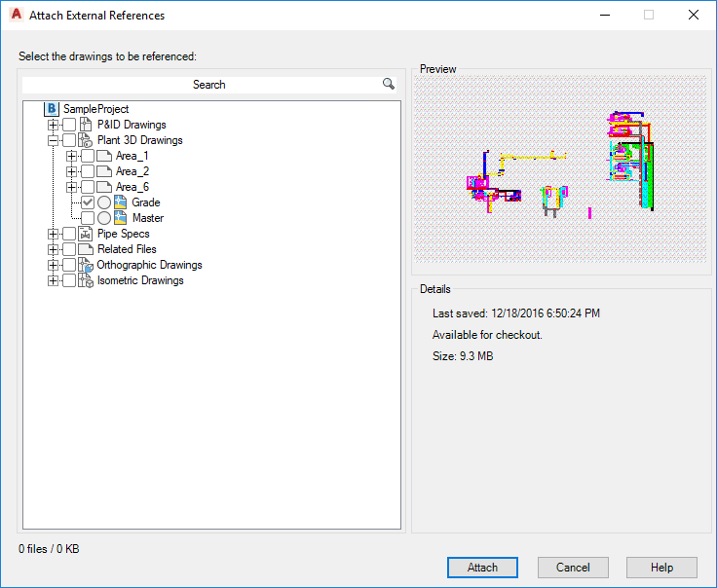Select the Area_1 label
This screenshot has width=717, height=588.
[x=132, y=156]
